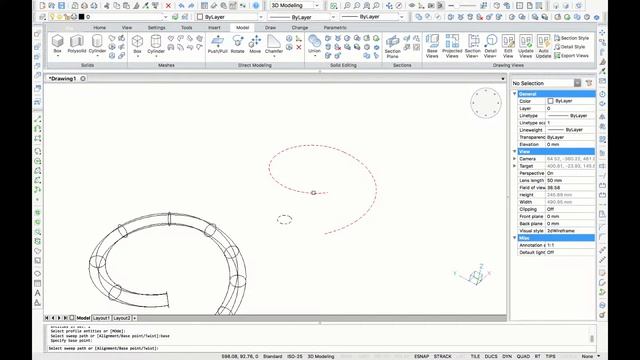Click the Section Style button
The image size is (640, 360).
(571, 38)
